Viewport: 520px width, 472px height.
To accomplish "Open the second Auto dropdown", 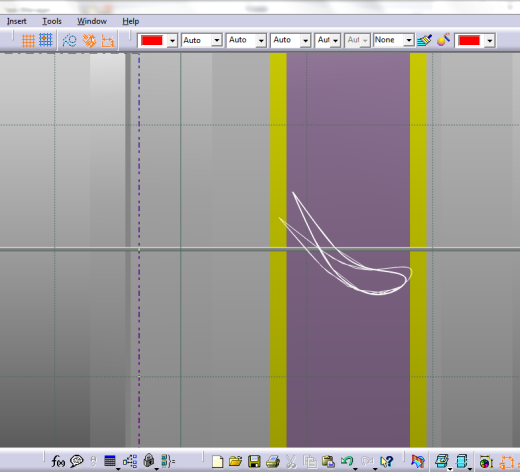I will (246, 40).
